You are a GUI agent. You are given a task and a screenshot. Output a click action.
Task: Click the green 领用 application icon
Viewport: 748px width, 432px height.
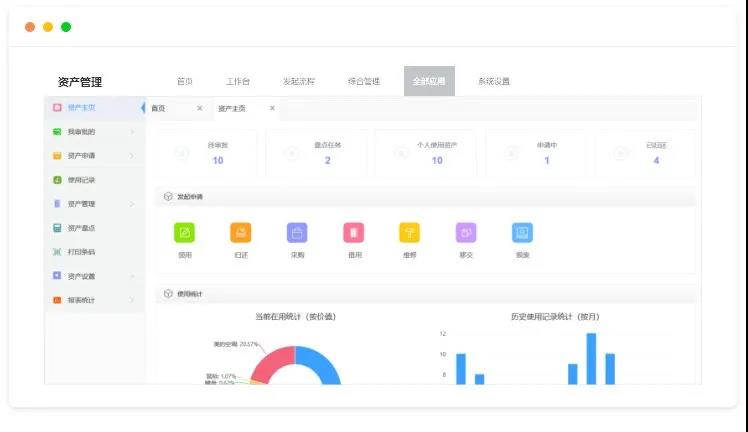(x=184, y=233)
